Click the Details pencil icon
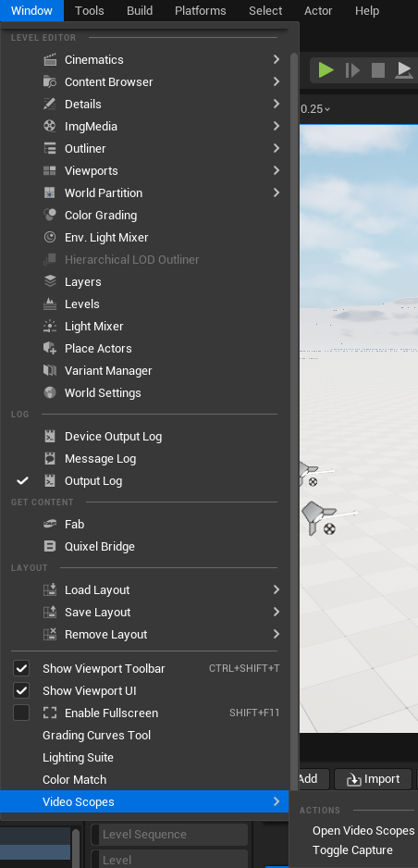This screenshot has width=418, height=868. pyautogui.click(x=50, y=104)
